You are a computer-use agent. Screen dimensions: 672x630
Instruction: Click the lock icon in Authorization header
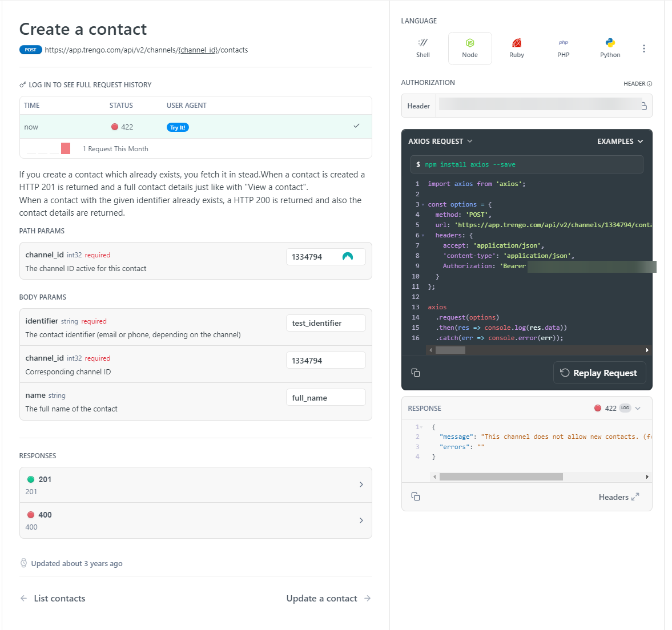tap(643, 106)
